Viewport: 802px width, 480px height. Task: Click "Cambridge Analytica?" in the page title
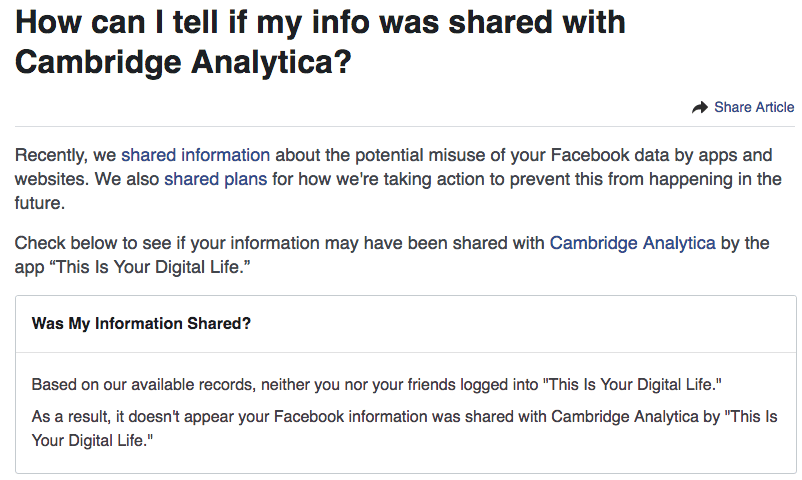[182, 62]
